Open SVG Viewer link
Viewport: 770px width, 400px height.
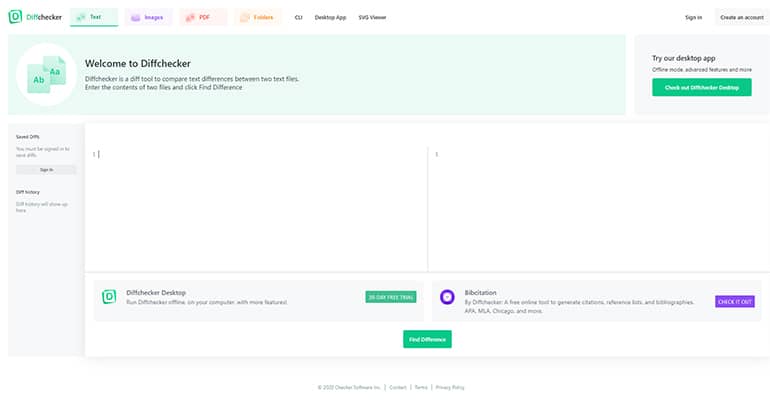pyautogui.click(x=372, y=17)
